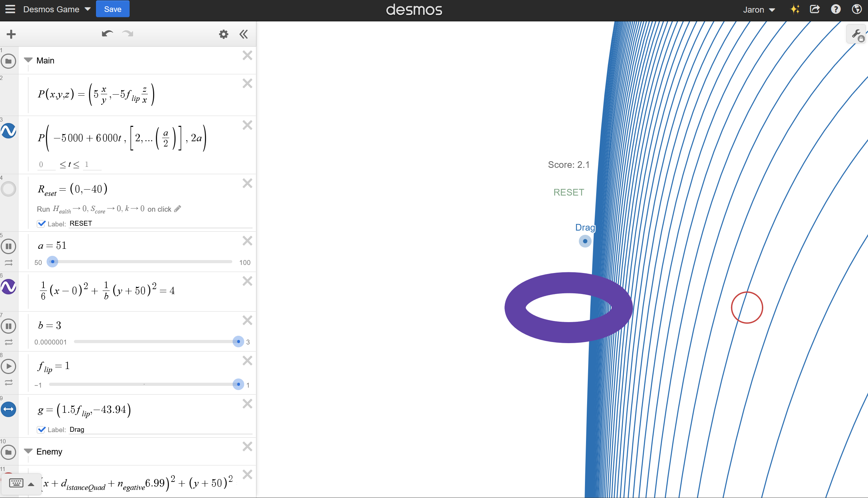Click the slider b thumb
Image resolution: width=868 pixels, height=498 pixels.
[239, 342]
